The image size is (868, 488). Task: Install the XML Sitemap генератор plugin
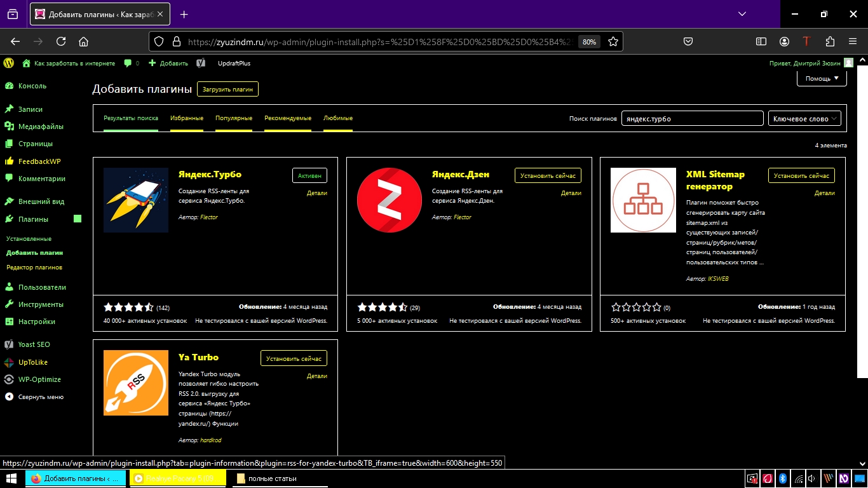tap(801, 175)
